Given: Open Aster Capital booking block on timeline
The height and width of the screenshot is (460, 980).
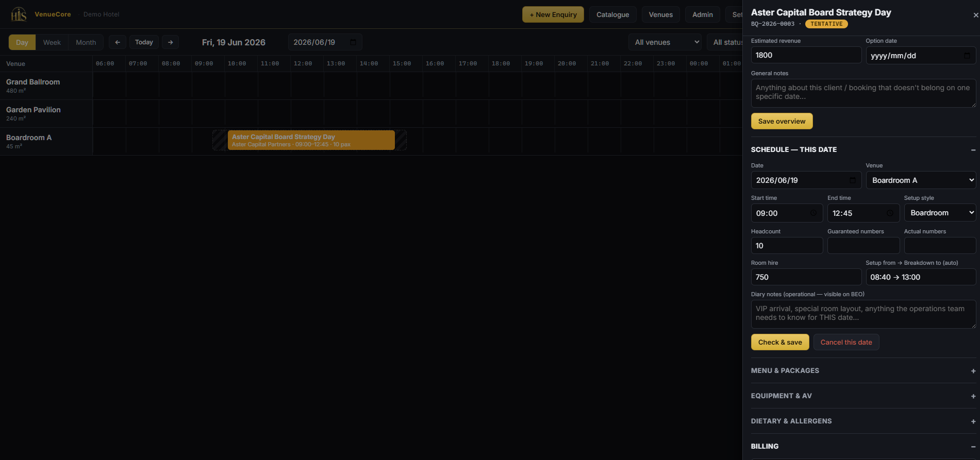Looking at the screenshot, I should tap(311, 140).
